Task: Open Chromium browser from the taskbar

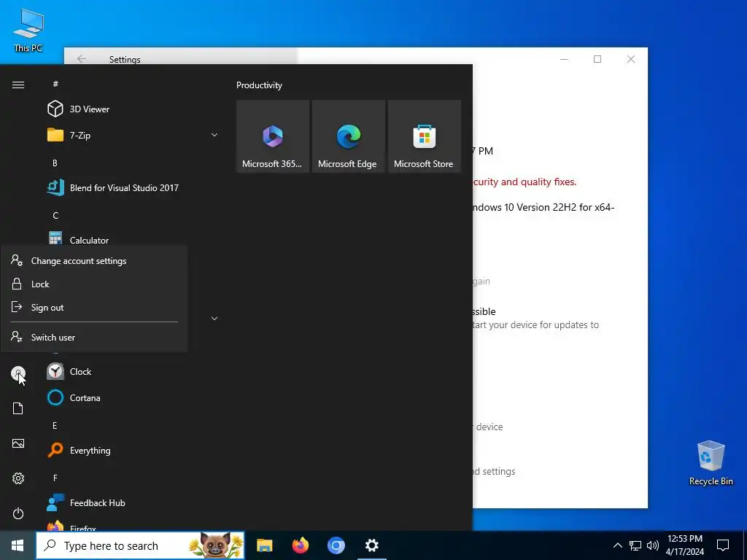Action: [336, 545]
